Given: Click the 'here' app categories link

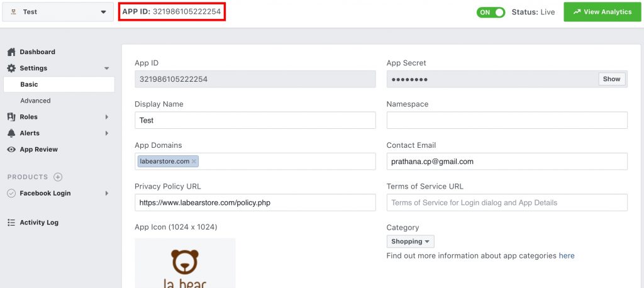Looking at the screenshot, I should point(567,255).
